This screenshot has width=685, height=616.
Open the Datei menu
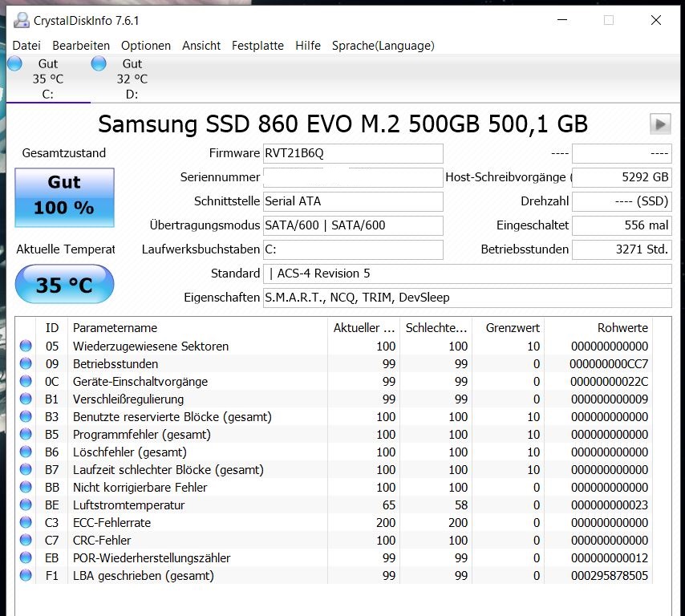[x=26, y=46]
